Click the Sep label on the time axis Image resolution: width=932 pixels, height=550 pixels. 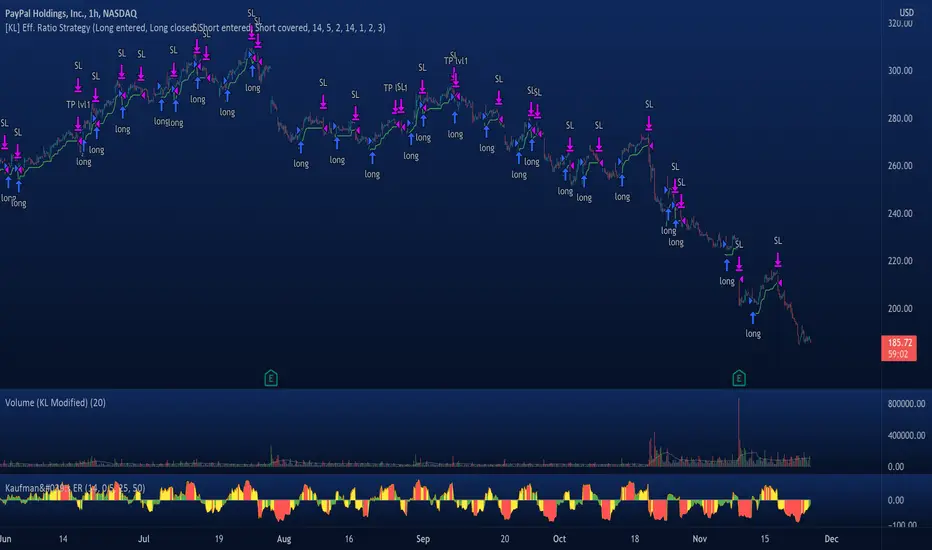click(x=423, y=539)
